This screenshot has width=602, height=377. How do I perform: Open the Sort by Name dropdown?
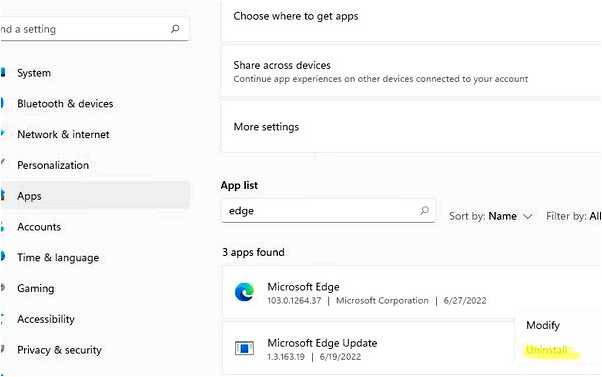coord(491,216)
